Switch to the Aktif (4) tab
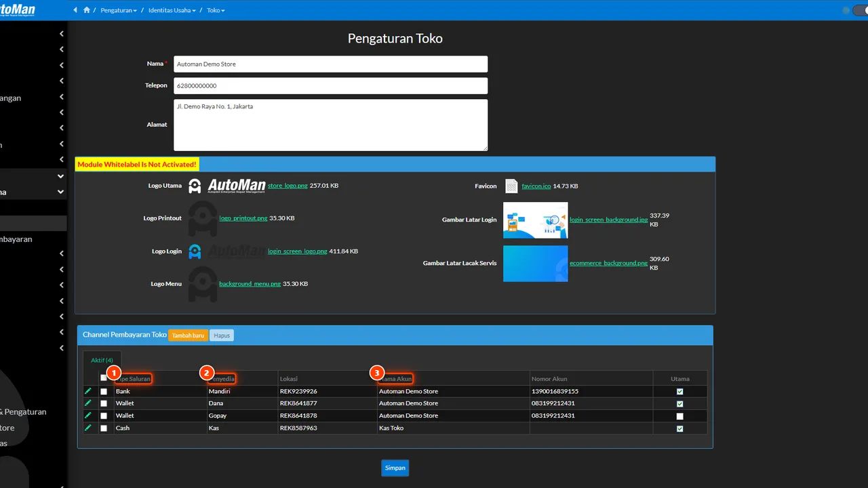 tap(102, 360)
